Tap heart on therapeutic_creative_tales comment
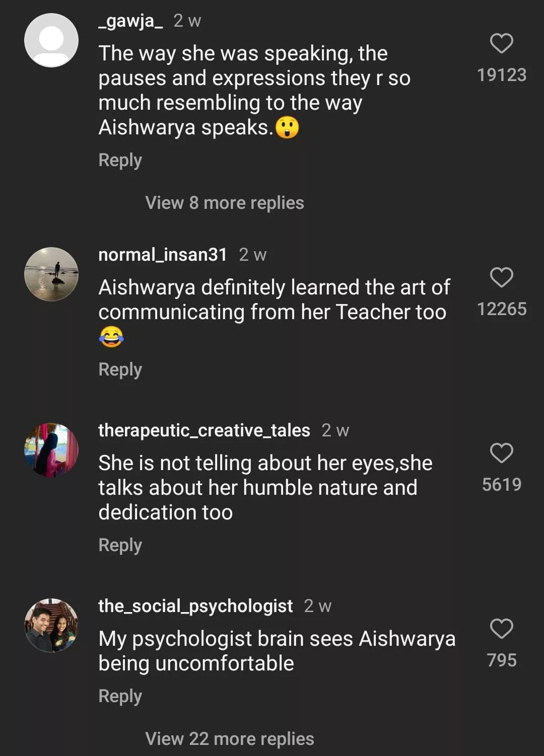 [501, 453]
